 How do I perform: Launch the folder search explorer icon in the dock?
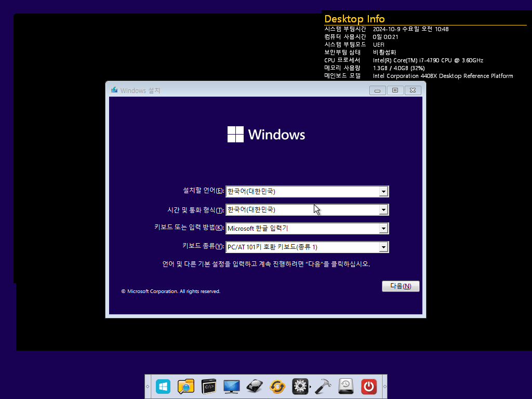pos(186,387)
